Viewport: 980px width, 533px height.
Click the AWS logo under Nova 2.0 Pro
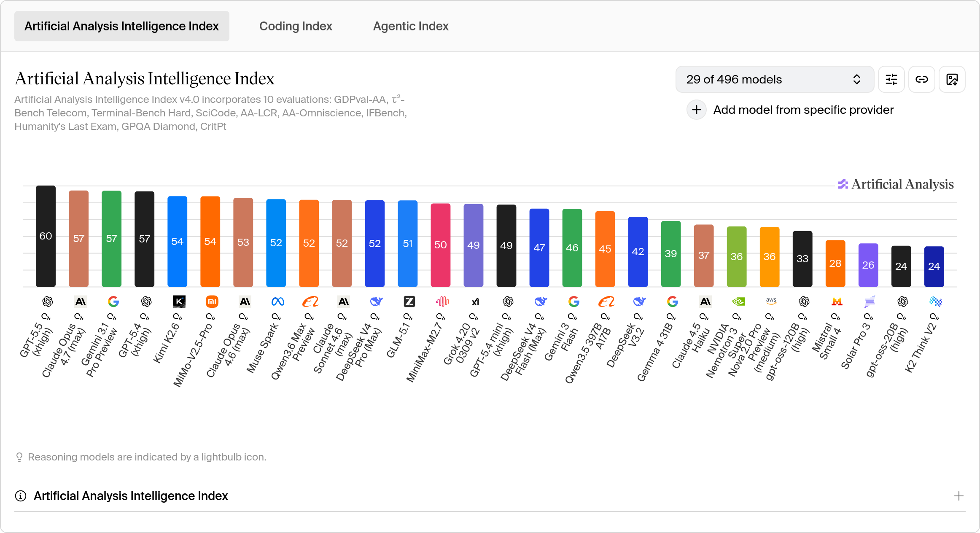tap(771, 301)
